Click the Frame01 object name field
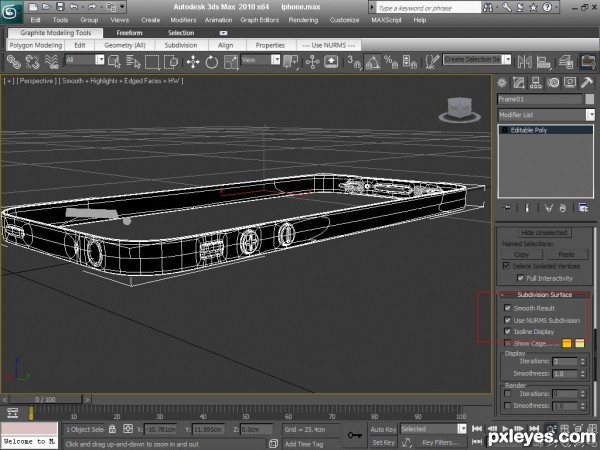 (x=540, y=99)
